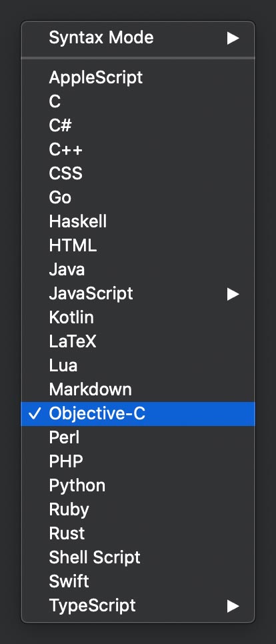This screenshot has width=276, height=644.
Task: Click the checkmark beside Objective-C
Action: [35, 413]
